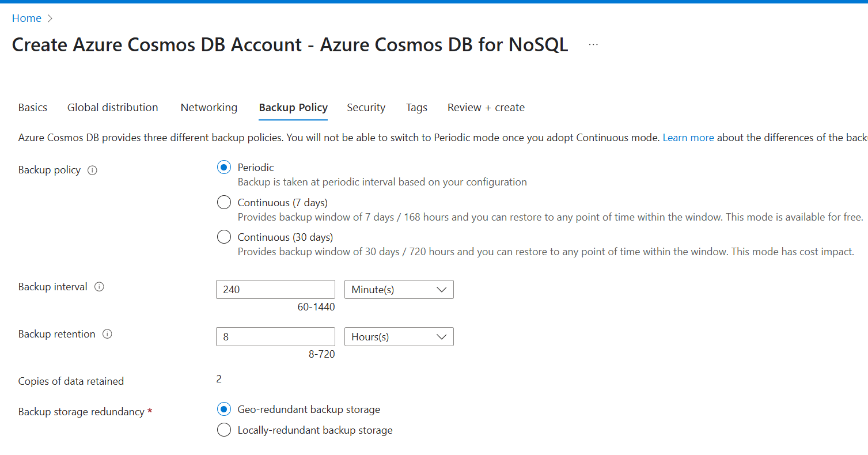
Task: Click the Backup retention info icon
Action: point(107,334)
